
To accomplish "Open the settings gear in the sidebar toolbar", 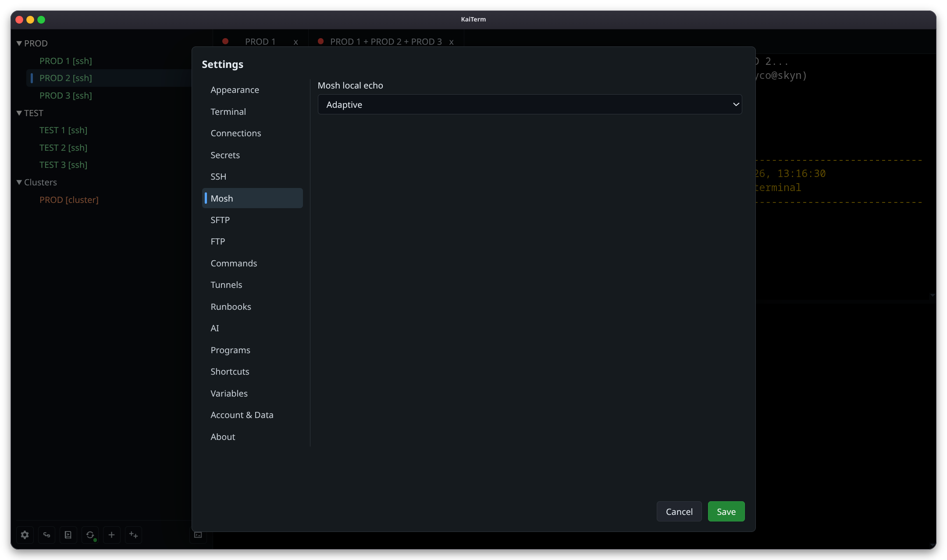I will pyautogui.click(x=25, y=535).
